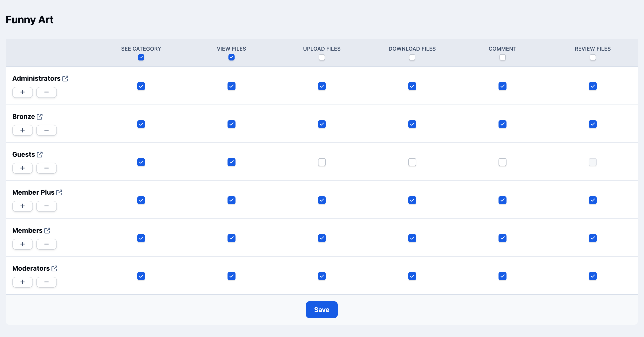Check the Comment header checkbox
644x337 pixels.
[503, 57]
